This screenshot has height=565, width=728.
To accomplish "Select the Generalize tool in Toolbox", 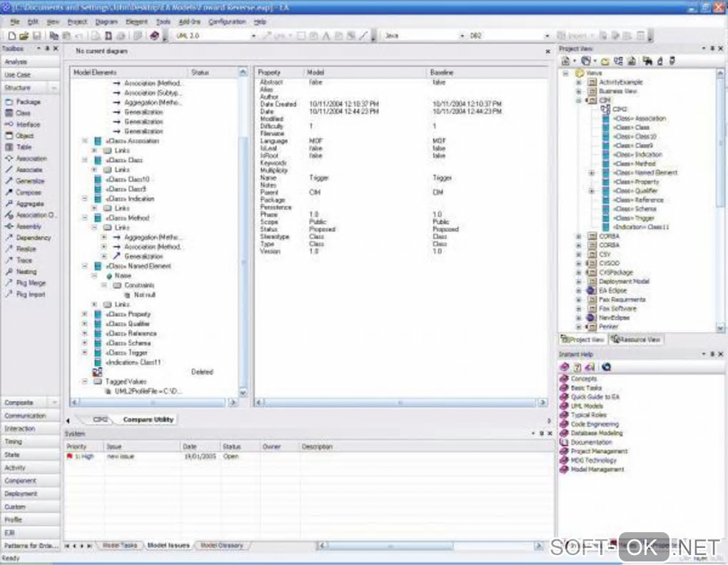I will (30, 181).
